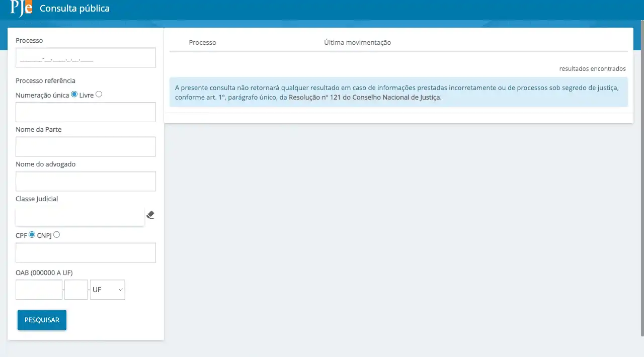Select the Numeração única radio button
Viewport: 644px width, 357px height.
click(74, 95)
